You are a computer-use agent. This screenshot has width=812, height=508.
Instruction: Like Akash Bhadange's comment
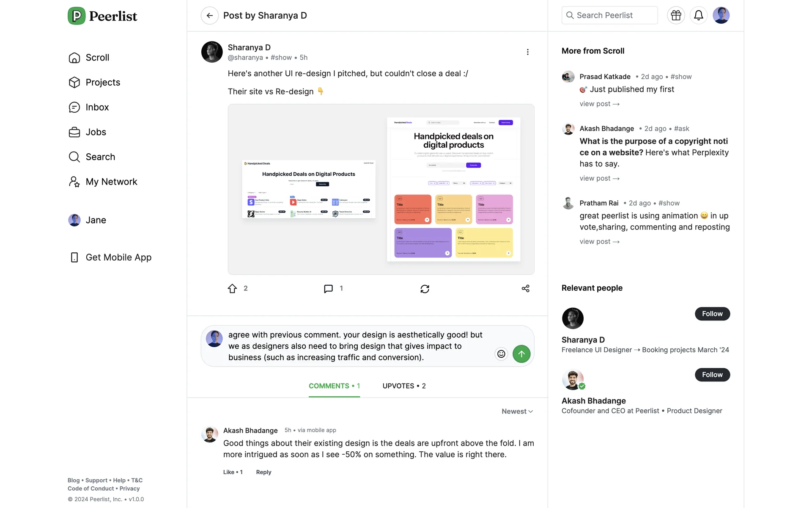coord(233,472)
